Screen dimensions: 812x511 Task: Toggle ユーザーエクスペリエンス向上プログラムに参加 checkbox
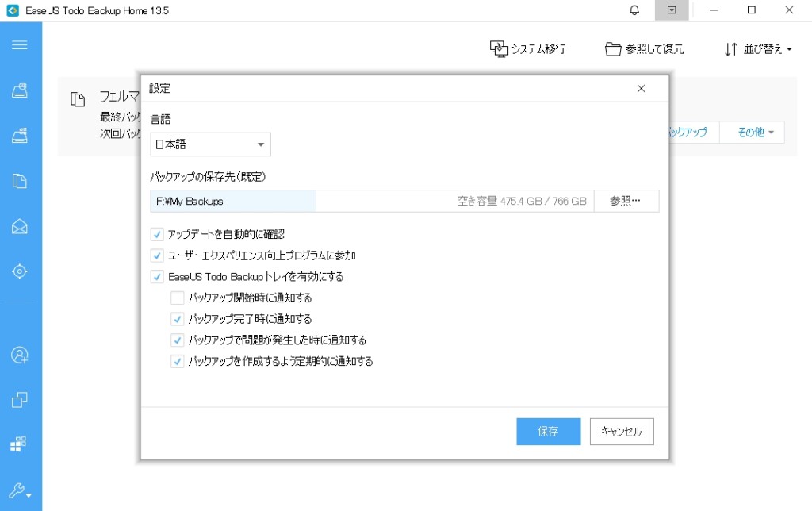coord(157,255)
